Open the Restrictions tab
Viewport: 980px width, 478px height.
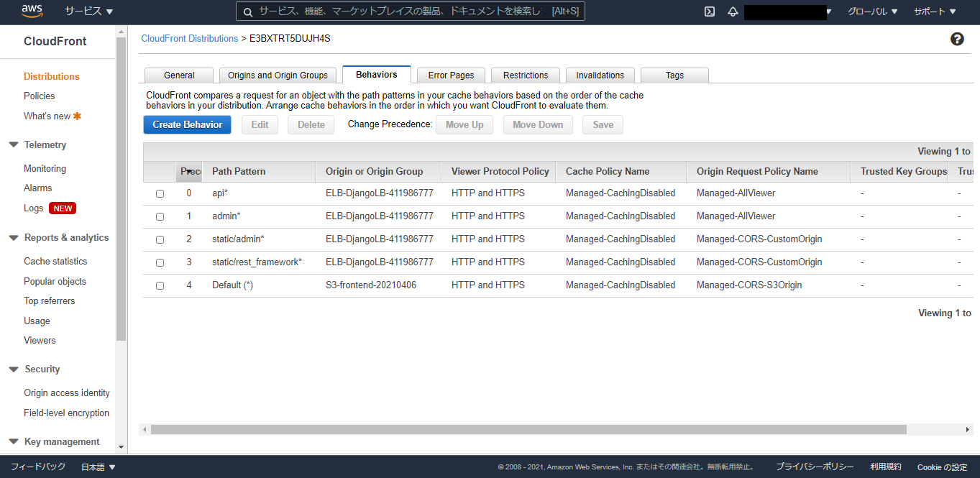coord(526,75)
